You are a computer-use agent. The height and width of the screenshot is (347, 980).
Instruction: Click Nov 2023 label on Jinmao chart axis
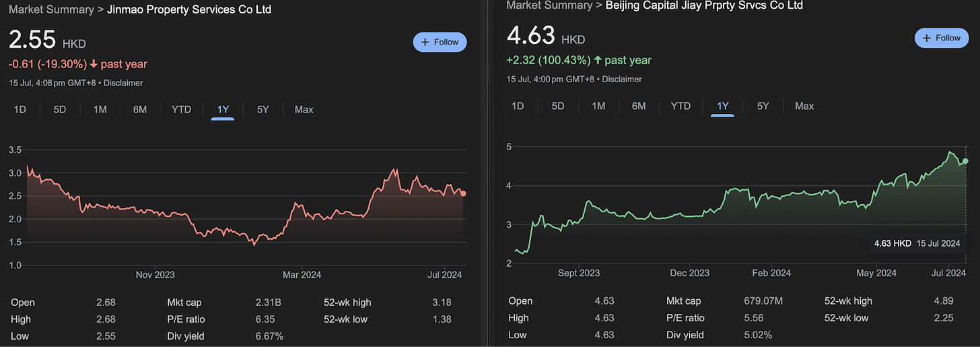155,275
